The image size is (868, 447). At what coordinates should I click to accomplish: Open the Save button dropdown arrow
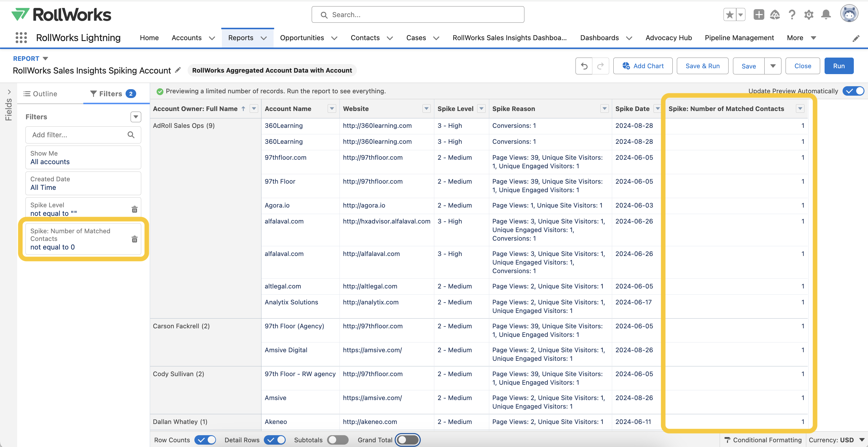(x=773, y=66)
